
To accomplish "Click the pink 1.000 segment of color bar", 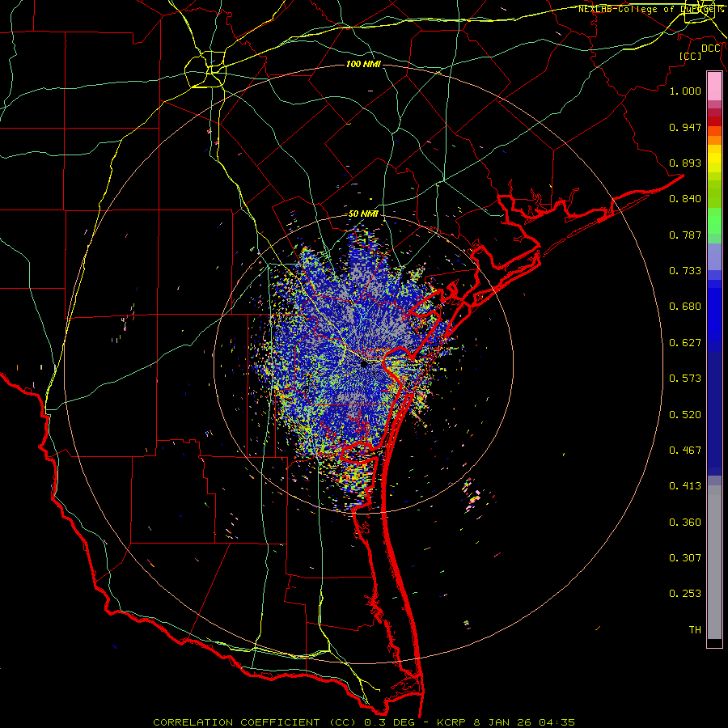I will [x=714, y=86].
